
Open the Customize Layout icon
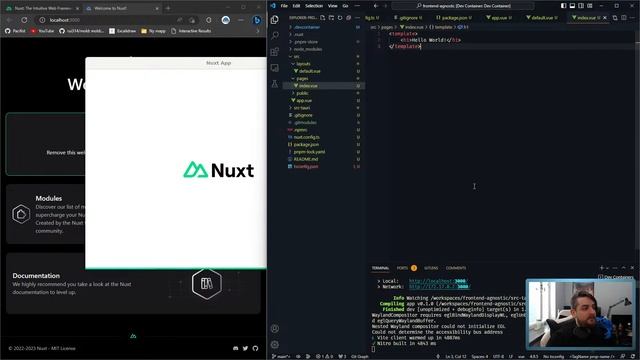(x=590, y=6)
